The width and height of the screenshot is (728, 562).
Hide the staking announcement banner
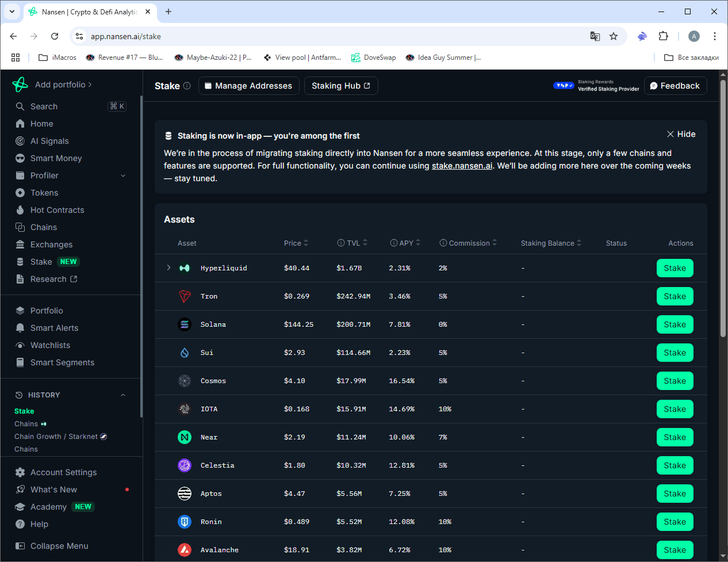681,134
